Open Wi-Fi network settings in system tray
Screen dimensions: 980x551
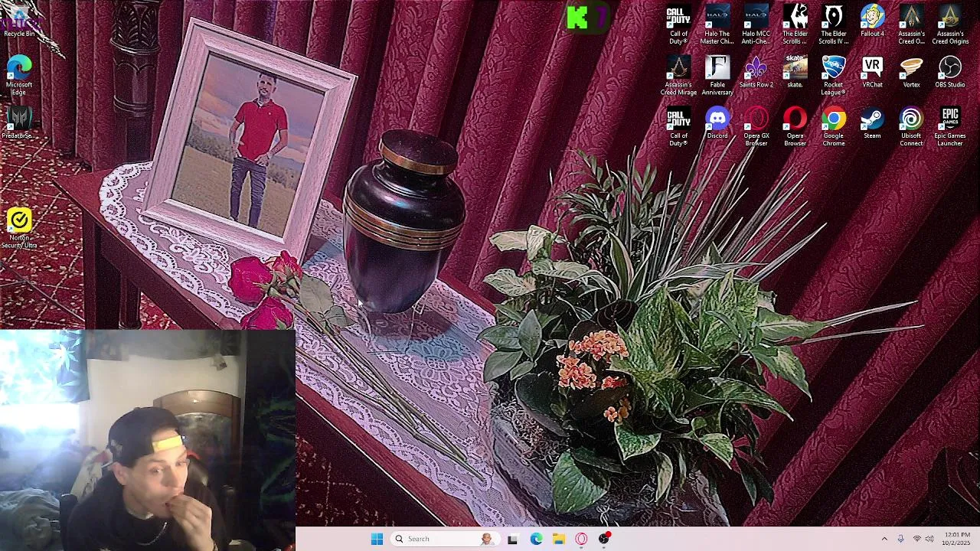coord(916,539)
